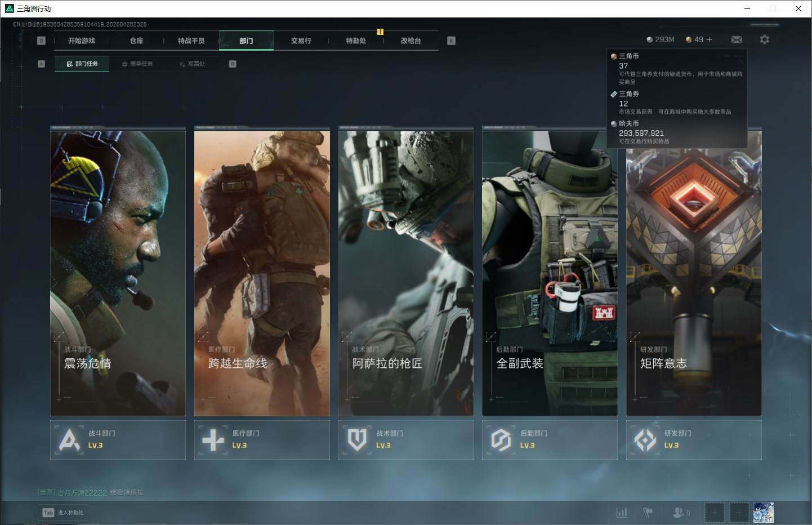Click the left empty teammate slot plus
This screenshot has width=812, height=525.
pos(715,513)
